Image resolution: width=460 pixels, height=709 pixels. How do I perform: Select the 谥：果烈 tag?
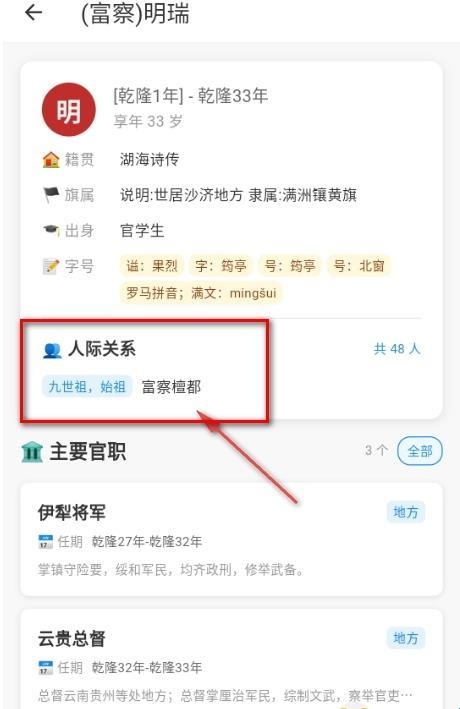(x=152, y=265)
